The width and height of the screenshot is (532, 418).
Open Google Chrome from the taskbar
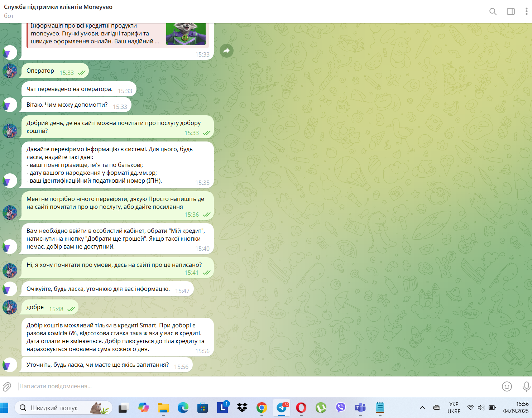click(262, 408)
